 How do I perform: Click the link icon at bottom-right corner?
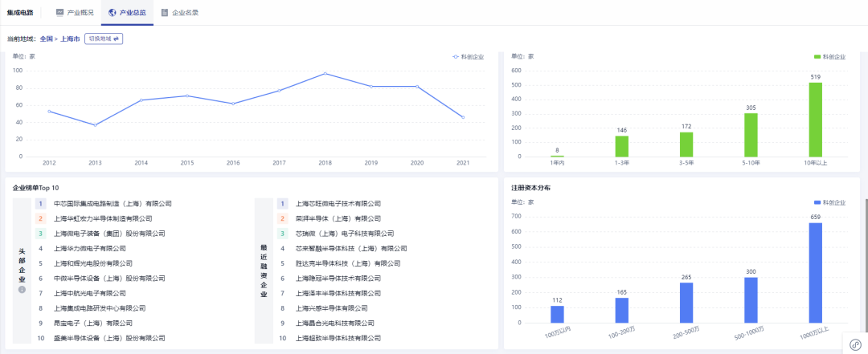[x=854, y=344]
